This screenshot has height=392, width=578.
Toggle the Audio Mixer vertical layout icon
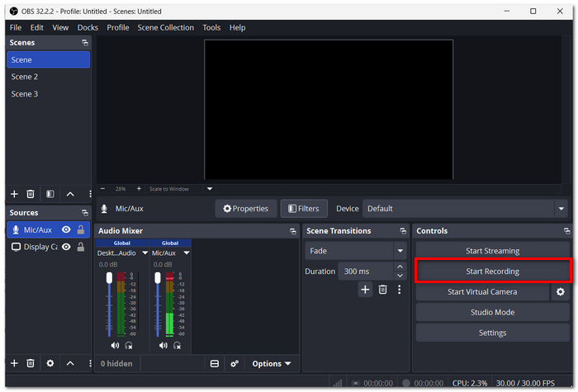coord(214,364)
